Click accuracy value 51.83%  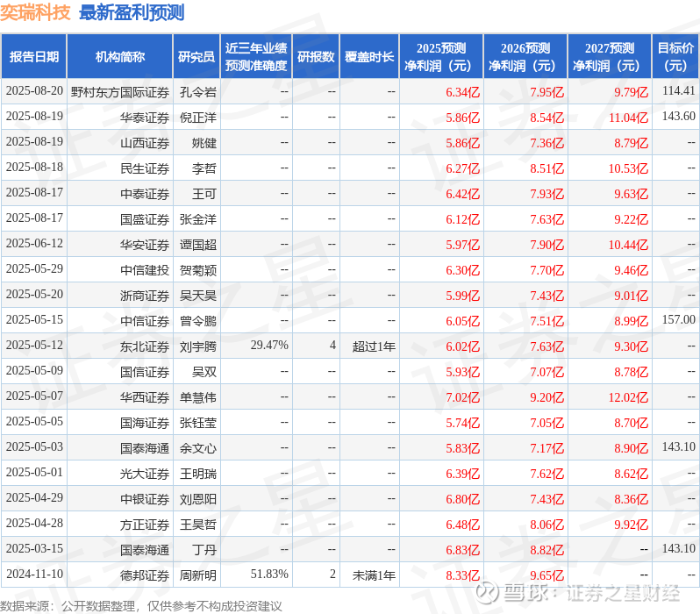[x=269, y=575]
